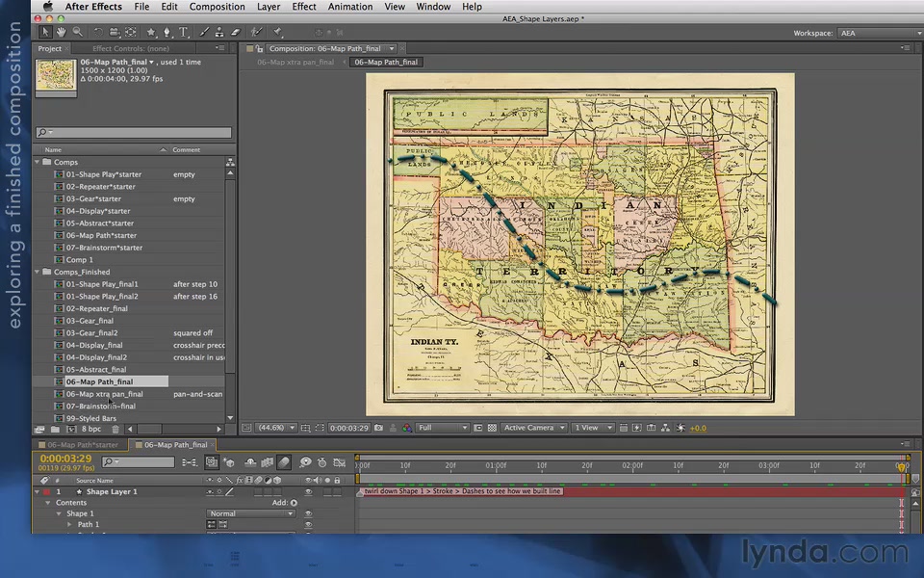Collapse the Shape 1 group
Viewport: 924px width, 578px height.
pos(59,513)
